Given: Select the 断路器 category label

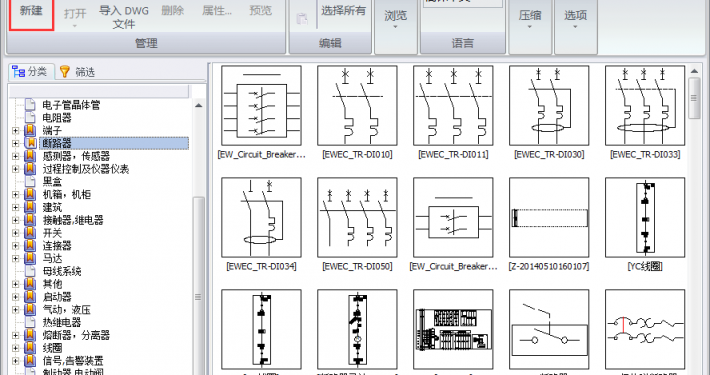Looking at the screenshot, I should [57, 144].
